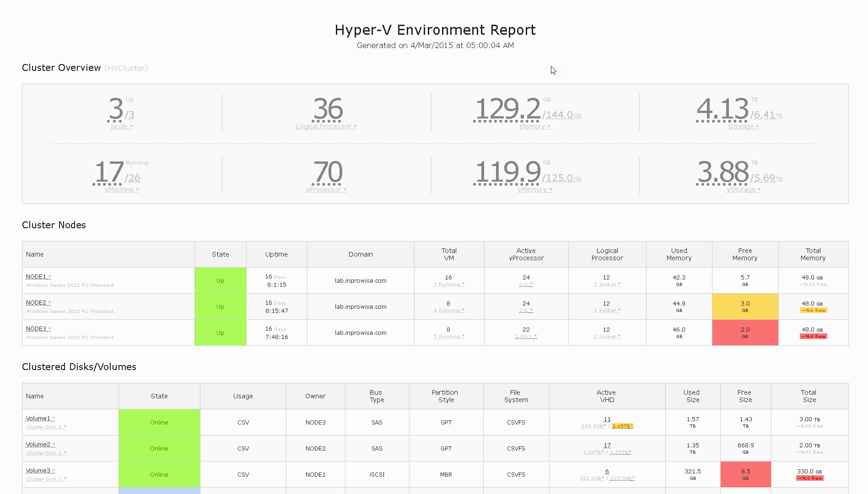
Task: Click the report generated timestamp line
Action: pos(435,45)
